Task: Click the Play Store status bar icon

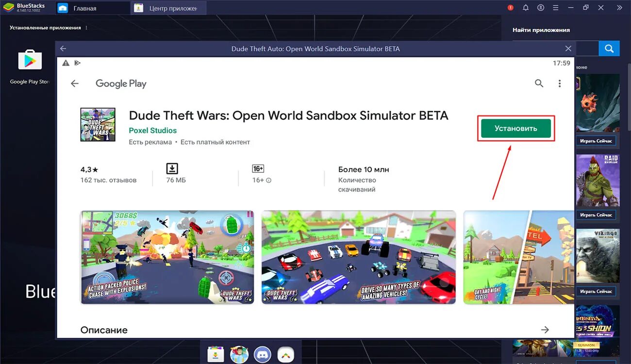Action: click(x=77, y=63)
